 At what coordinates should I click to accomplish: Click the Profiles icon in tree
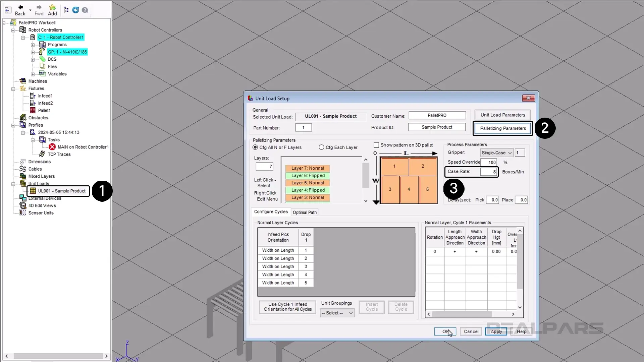coord(23,125)
